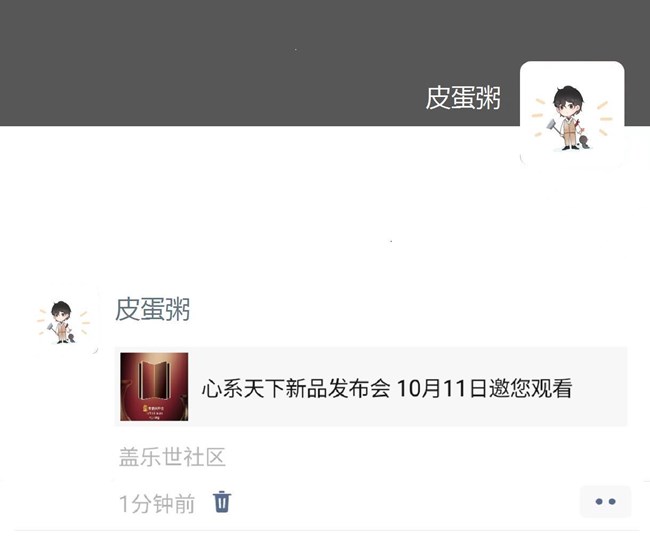Open the 心系天下新品发布会 shared link

click(371, 386)
